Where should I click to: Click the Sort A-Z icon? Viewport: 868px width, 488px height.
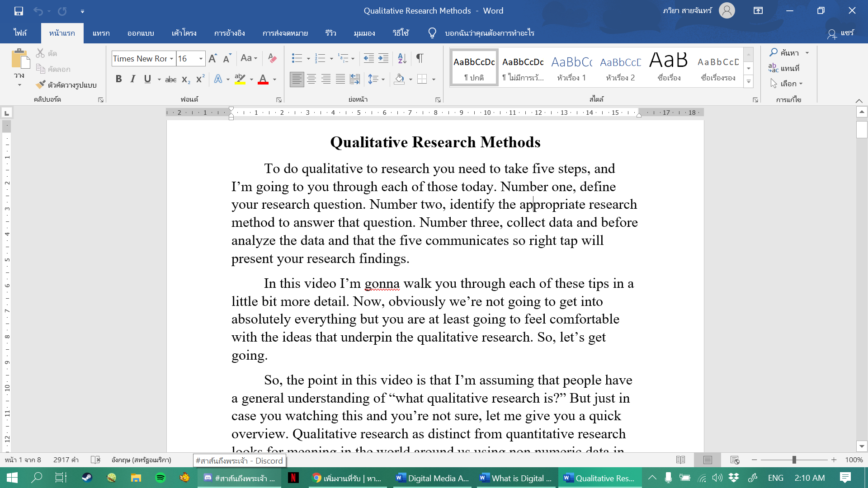coord(402,58)
